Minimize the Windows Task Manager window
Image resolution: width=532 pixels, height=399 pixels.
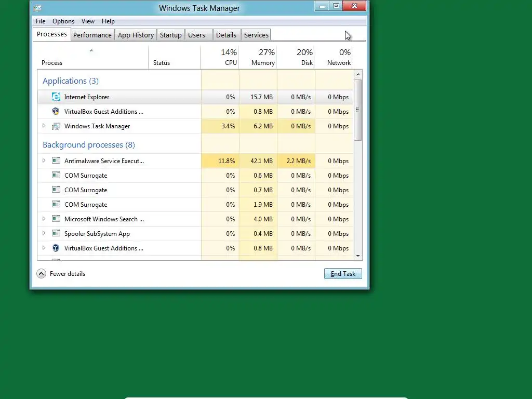pyautogui.click(x=322, y=6)
